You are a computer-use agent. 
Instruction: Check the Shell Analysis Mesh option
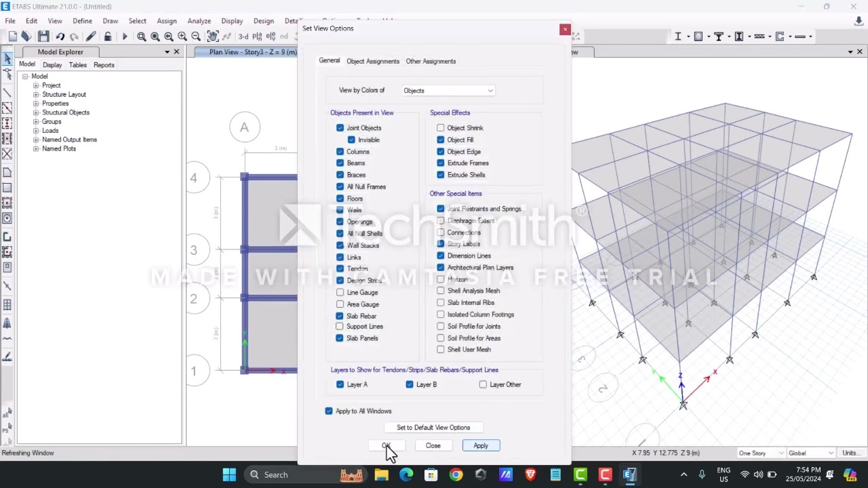click(x=441, y=291)
